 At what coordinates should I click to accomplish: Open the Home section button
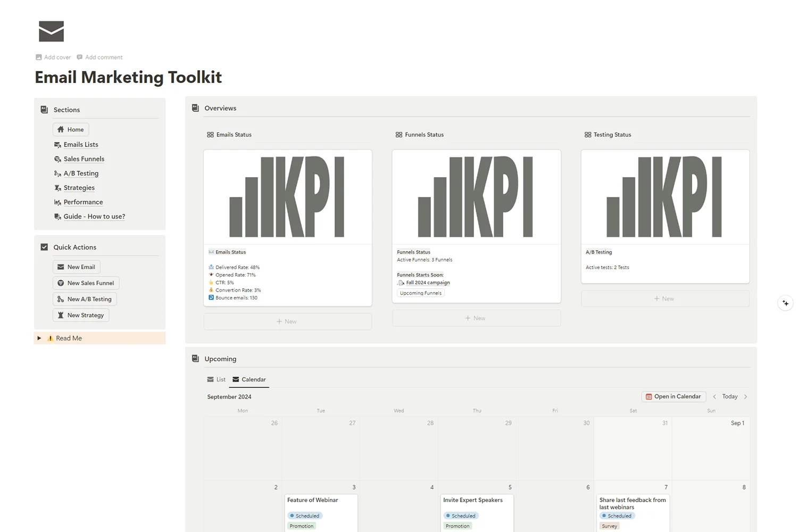click(x=71, y=129)
